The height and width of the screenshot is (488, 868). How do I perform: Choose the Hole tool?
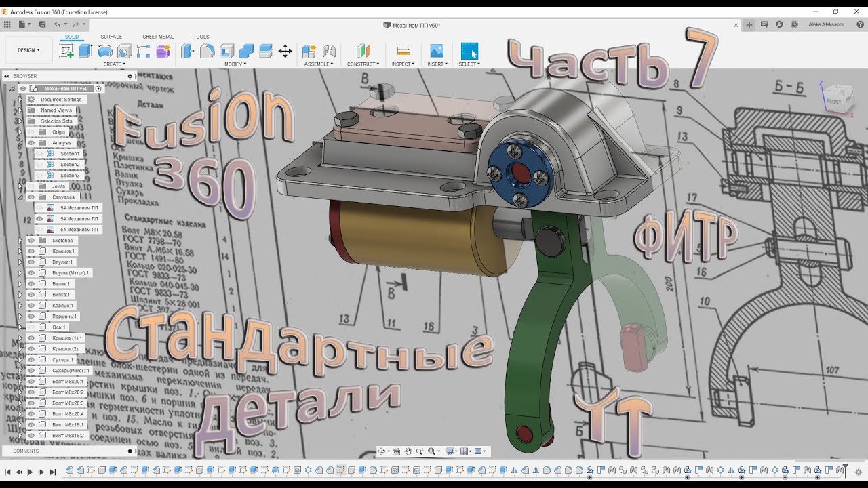click(124, 51)
